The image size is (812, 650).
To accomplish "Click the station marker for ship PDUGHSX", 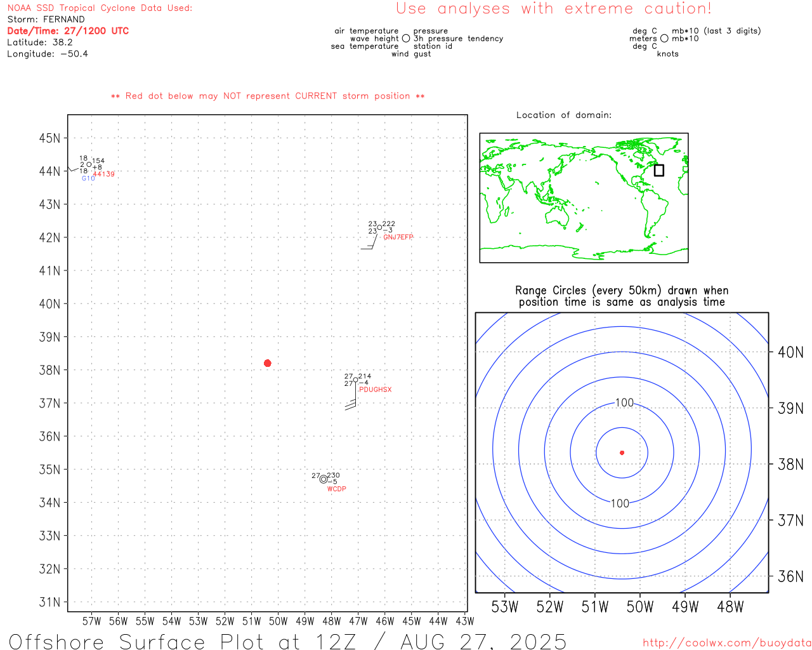I will (355, 380).
